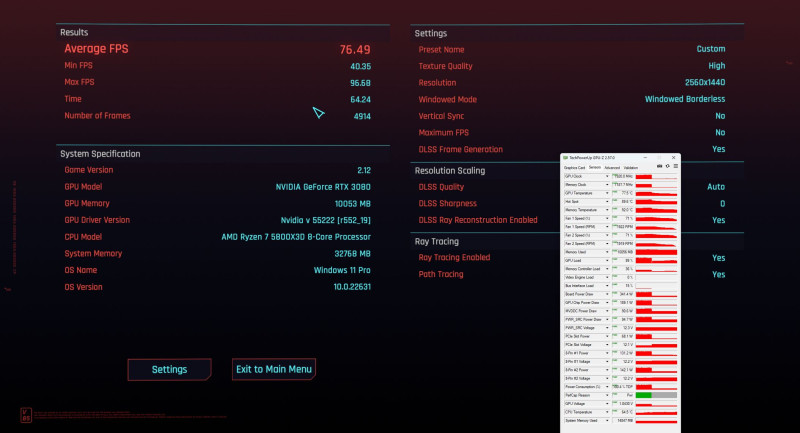The image size is (800, 433).
Task: Click the Max FPS value 96.68
Action: coord(360,83)
